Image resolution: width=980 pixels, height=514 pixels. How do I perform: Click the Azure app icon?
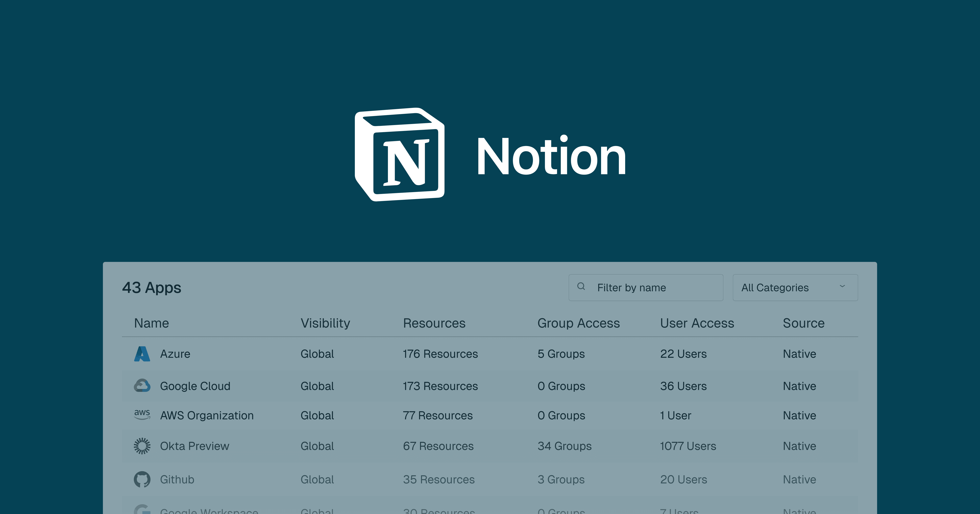tap(142, 353)
